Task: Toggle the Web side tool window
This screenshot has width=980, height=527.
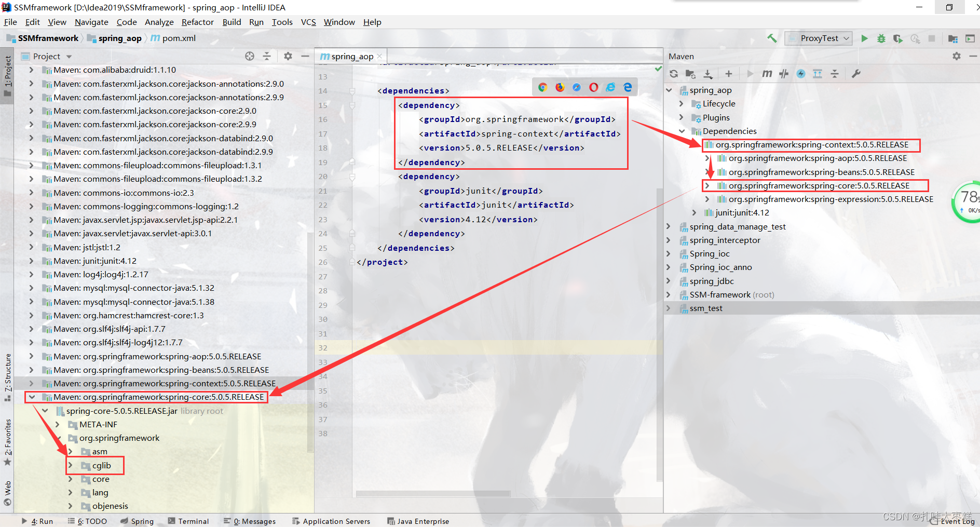Action: tap(7, 494)
